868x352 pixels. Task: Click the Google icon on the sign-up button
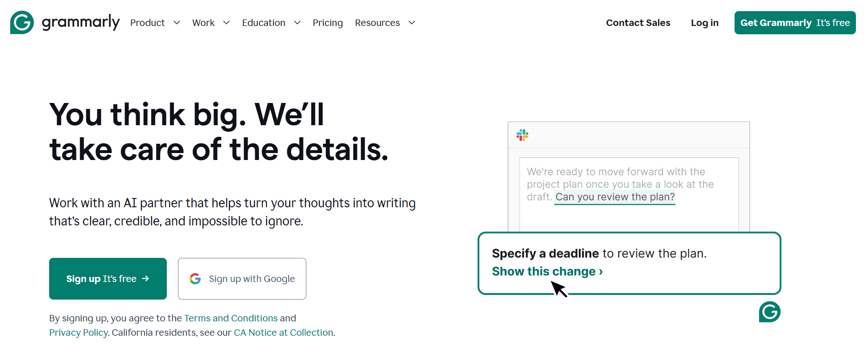(x=196, y=278)
